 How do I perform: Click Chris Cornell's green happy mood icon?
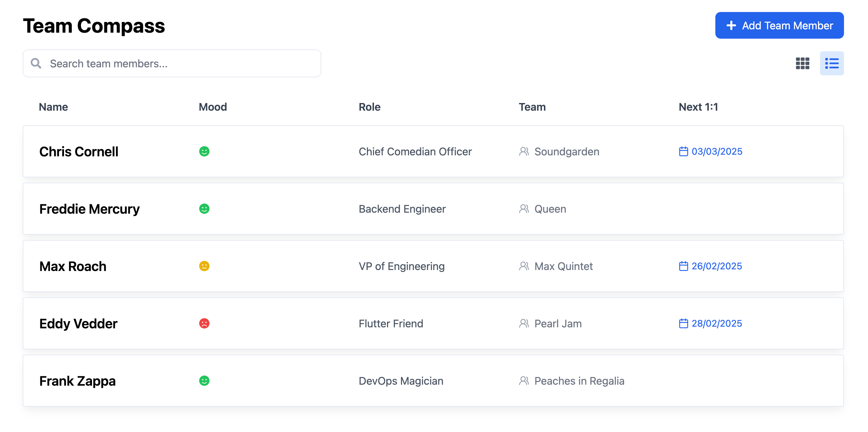tap(204, 151)
